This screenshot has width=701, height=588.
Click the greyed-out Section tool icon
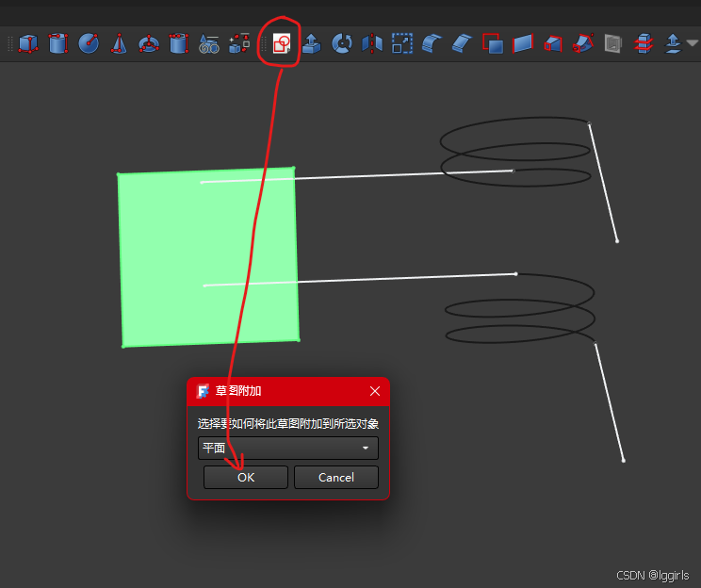(613, 44)
